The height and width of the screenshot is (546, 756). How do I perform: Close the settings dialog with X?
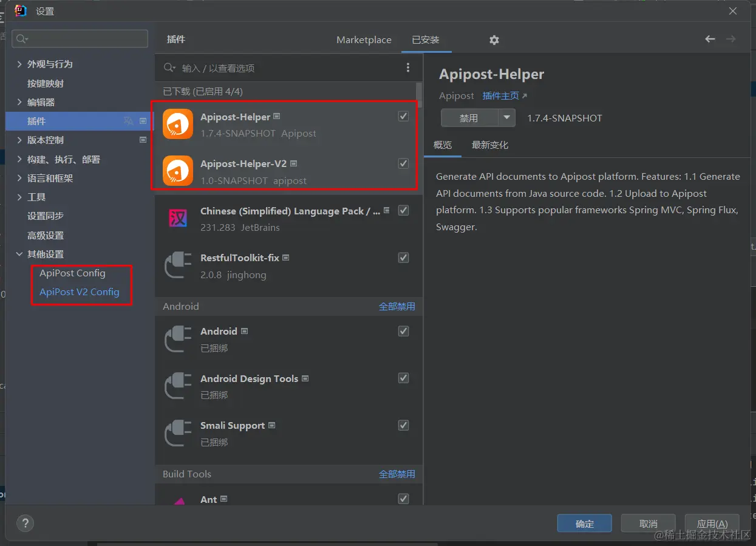[733, 11]
